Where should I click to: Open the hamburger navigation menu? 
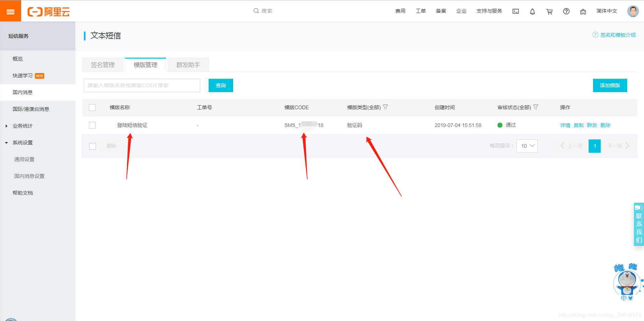point(10,11)
